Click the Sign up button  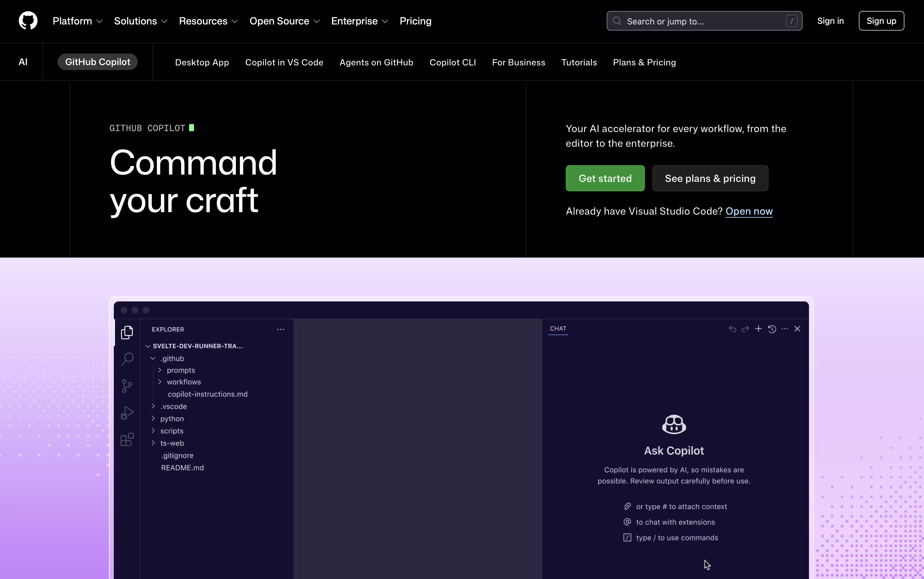[x=881, y=21]
